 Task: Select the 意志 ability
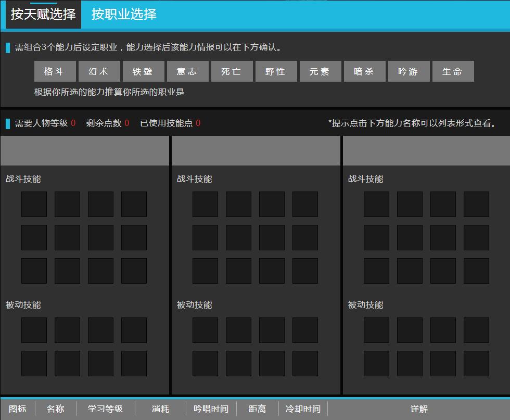[188, 72]
